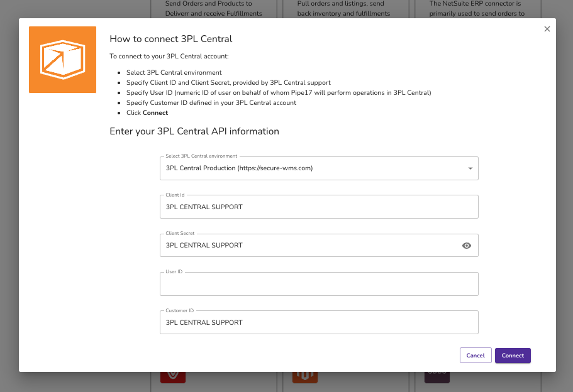This screenshot has width=573, height=392.
Task: Click 'Pull orders and listings' background text
Action: tap(343, 9)
